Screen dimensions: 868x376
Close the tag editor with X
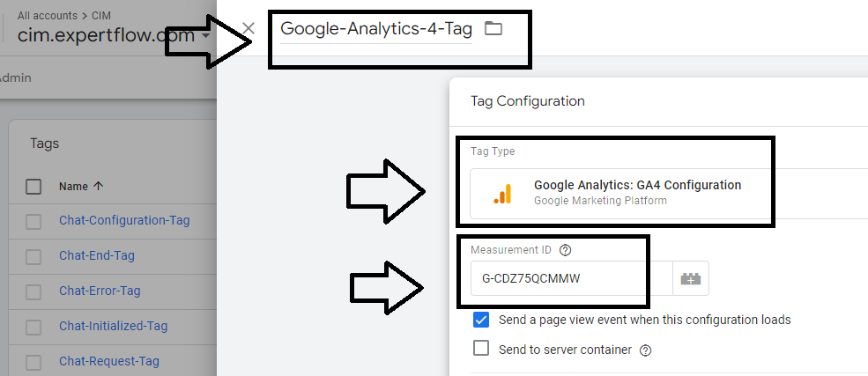249,28
